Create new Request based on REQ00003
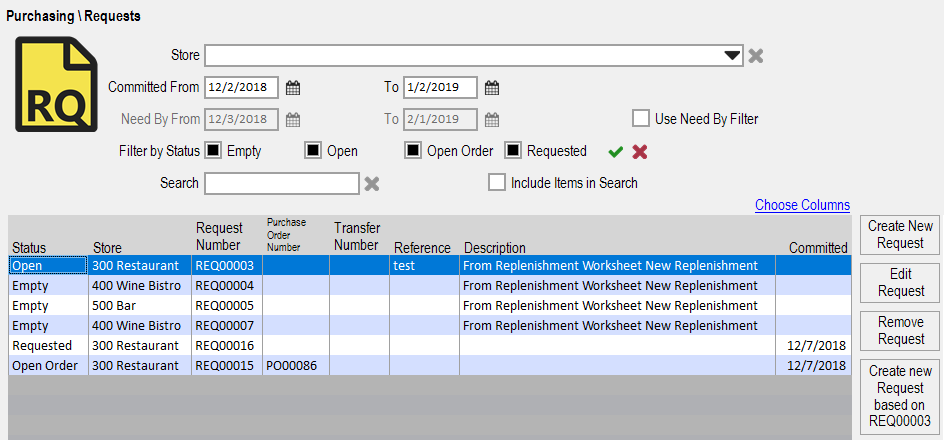The width and height of the screenshot is (944, 440). click(900, 395)
